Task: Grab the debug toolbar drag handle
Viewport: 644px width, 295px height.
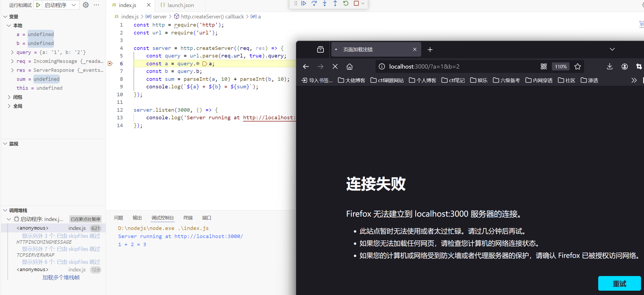Action: (296, 4)
